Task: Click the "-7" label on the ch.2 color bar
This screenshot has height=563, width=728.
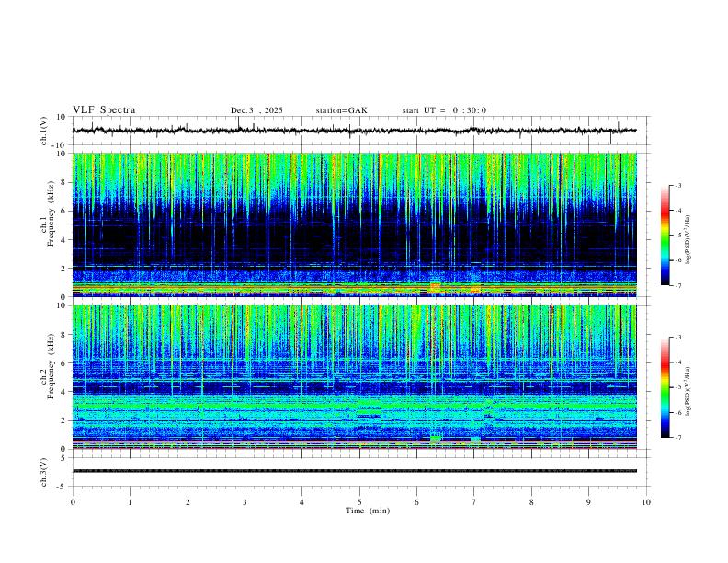Action: coord(677,438)
